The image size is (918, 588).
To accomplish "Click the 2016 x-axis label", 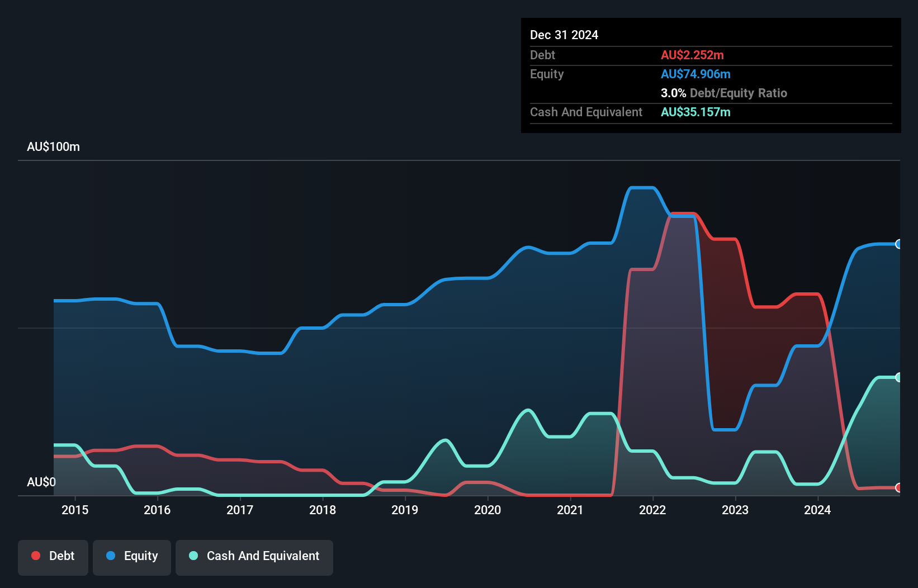I will pos(157,510).
